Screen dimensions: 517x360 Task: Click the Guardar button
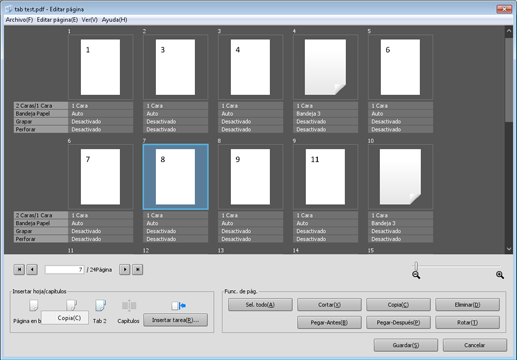406,345
